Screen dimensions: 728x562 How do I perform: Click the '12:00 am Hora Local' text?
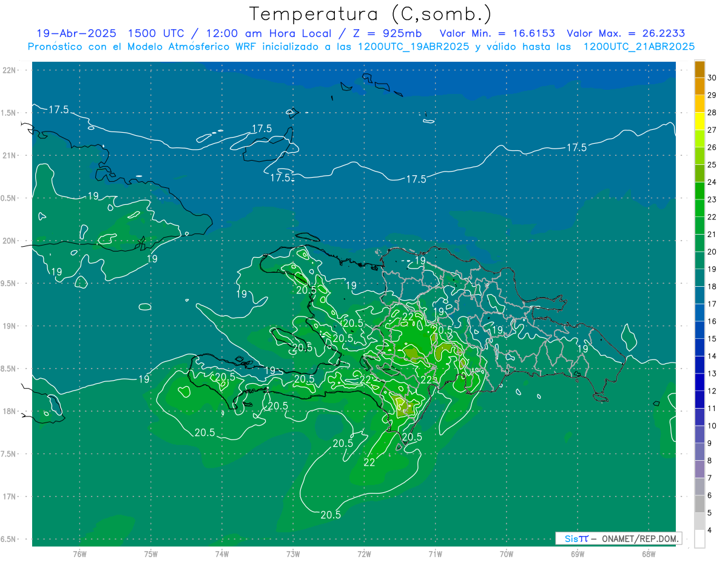pos(270,33)
